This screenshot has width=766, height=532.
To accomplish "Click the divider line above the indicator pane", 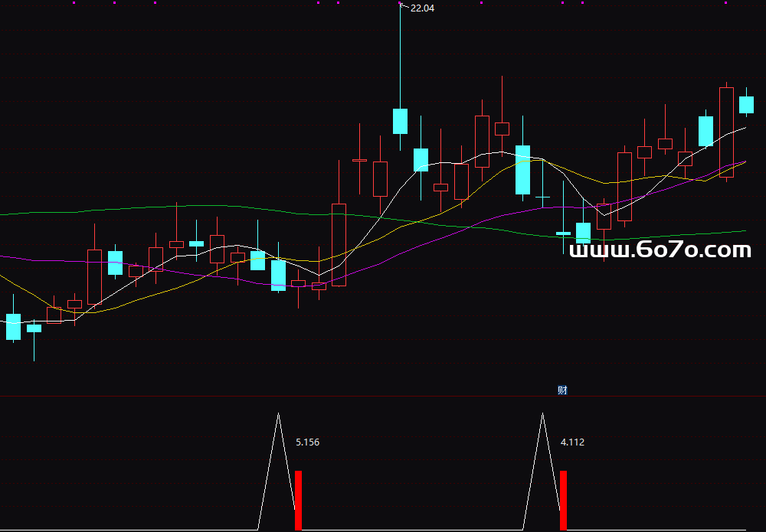I will click(383, 397).
